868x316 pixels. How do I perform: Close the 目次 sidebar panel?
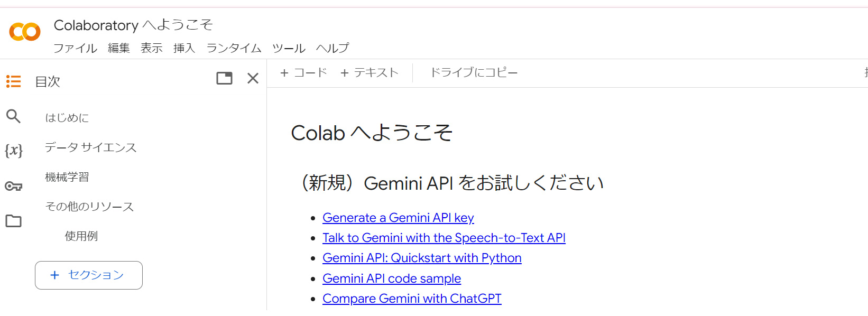coord(253,79)
